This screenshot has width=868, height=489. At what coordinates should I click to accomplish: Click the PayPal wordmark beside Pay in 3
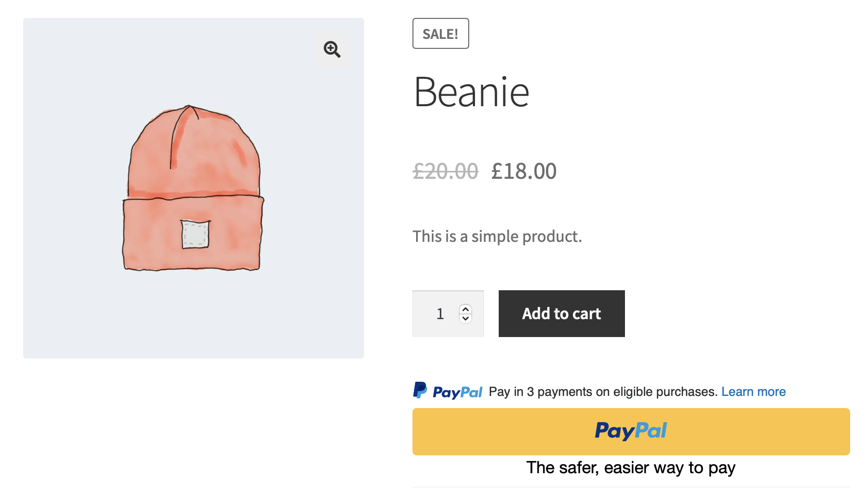[457, 392]
